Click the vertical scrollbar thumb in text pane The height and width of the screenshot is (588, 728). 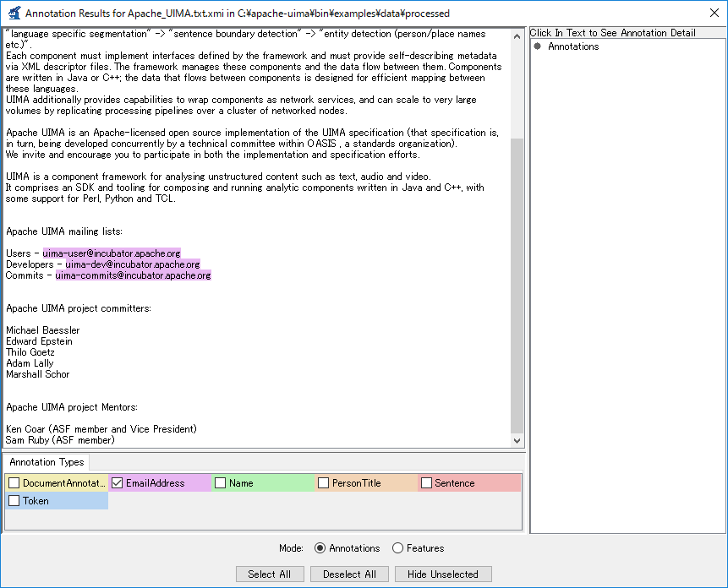[517, 286]
